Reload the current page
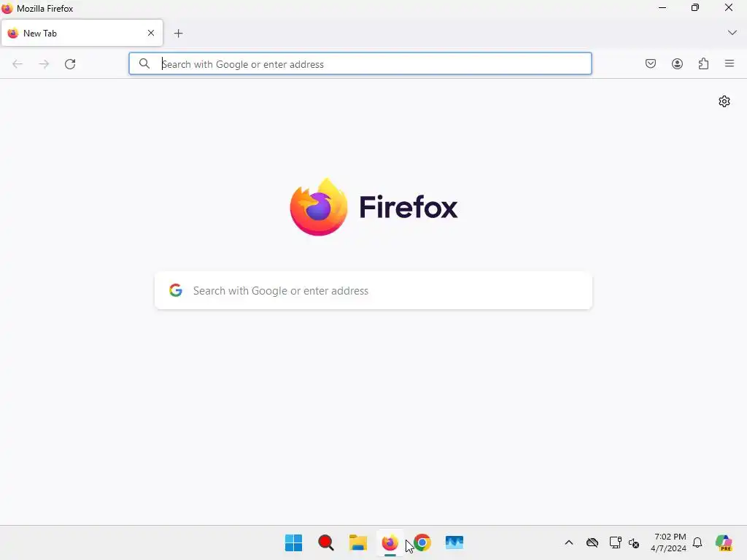747x560 pixels. coord(70,64)
